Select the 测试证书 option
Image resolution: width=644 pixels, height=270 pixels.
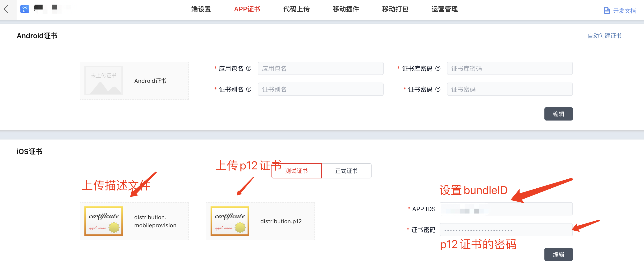[x=296, y=171]
